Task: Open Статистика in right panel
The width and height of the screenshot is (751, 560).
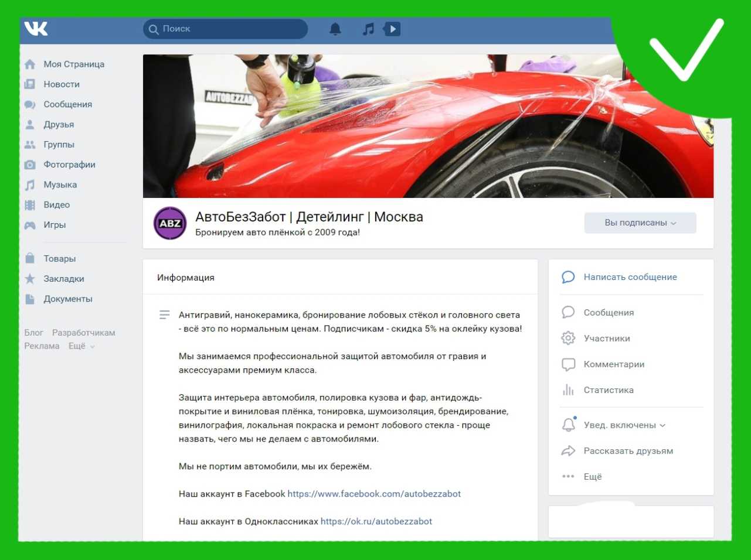Action: pyautogui.click(x=609, y=390)
